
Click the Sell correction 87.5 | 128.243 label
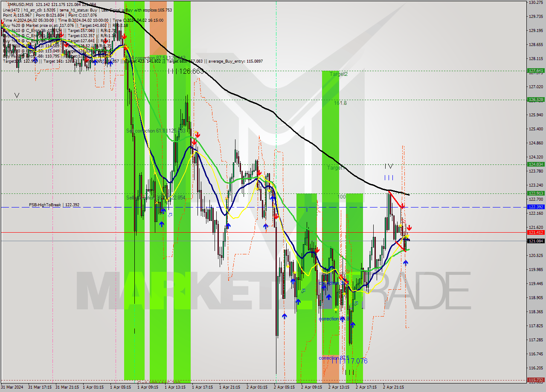(x=156, y=58)
